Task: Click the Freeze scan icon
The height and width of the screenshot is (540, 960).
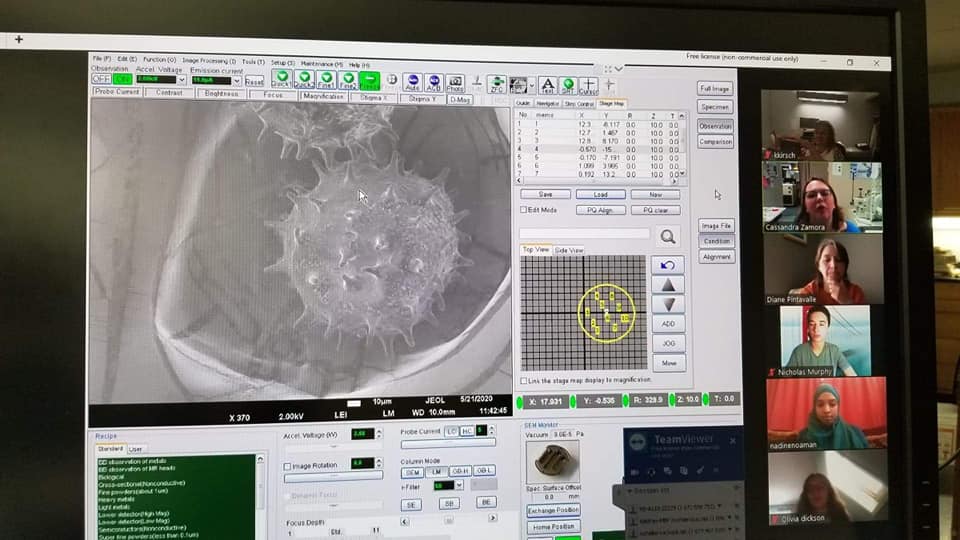Action: coord(369,81)
